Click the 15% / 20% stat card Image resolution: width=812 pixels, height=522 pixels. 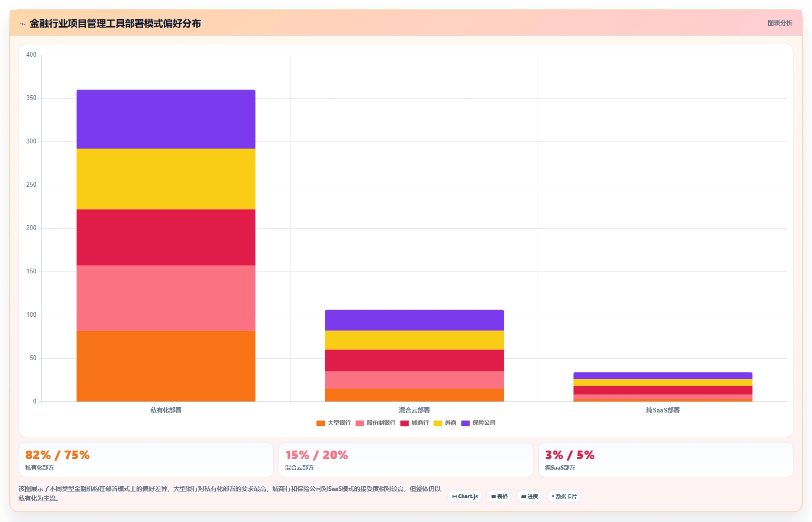coord(406,460)
